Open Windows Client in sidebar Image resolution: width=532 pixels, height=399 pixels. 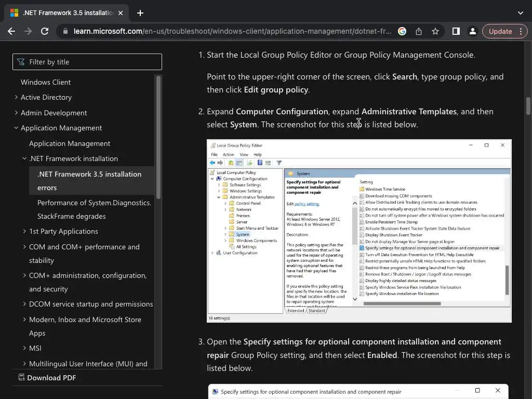[x=46, y=82]
